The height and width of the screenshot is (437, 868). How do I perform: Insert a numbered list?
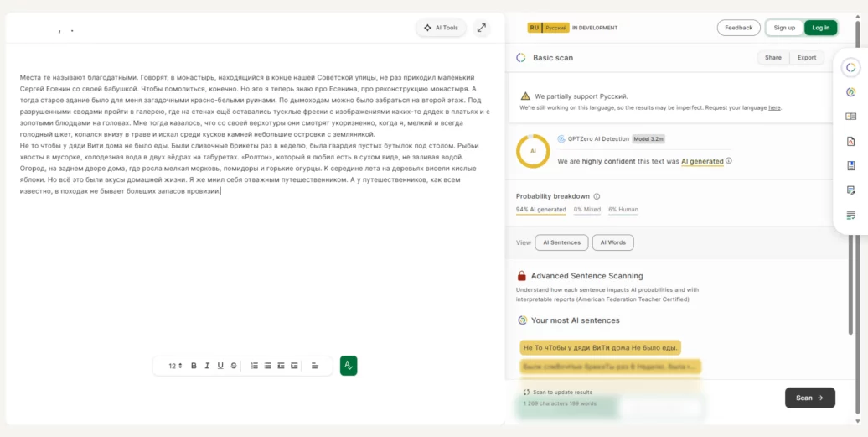[x=255, y=366]
